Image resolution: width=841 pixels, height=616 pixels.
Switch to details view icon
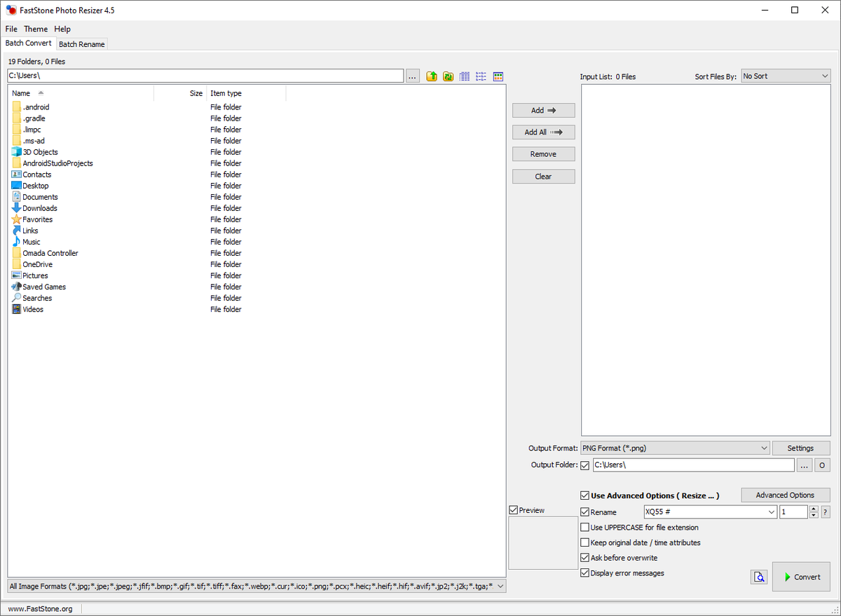465,76
